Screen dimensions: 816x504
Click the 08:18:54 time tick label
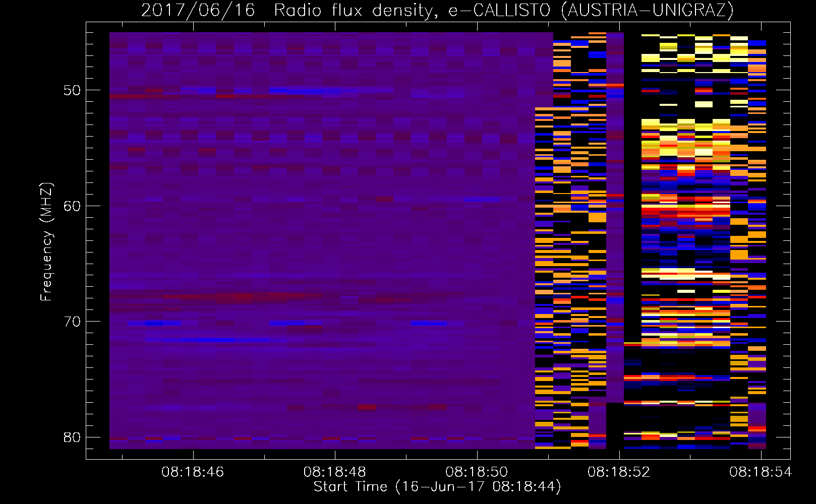[x=761, y=472]
